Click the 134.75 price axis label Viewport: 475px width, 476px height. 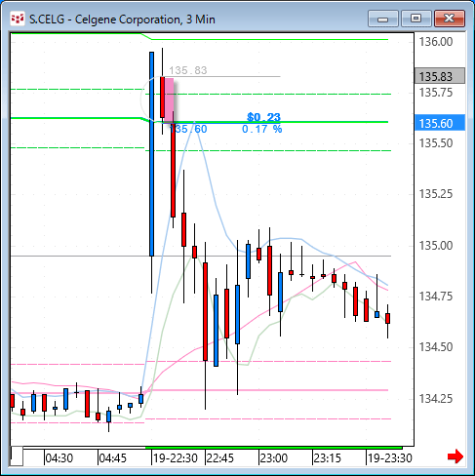pyautogui.click(x=436, y=297)
